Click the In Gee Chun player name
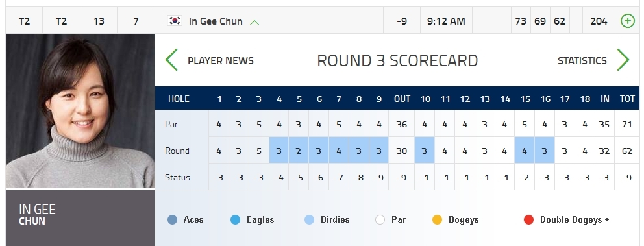The width and height of the screenshot is (644, 246). pyautogui.click(x=216, y=21)
